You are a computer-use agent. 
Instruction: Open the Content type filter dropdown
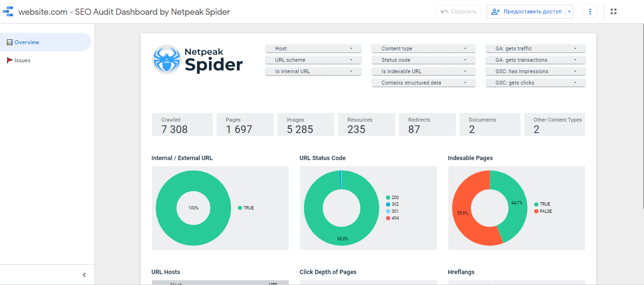[424, 48]
